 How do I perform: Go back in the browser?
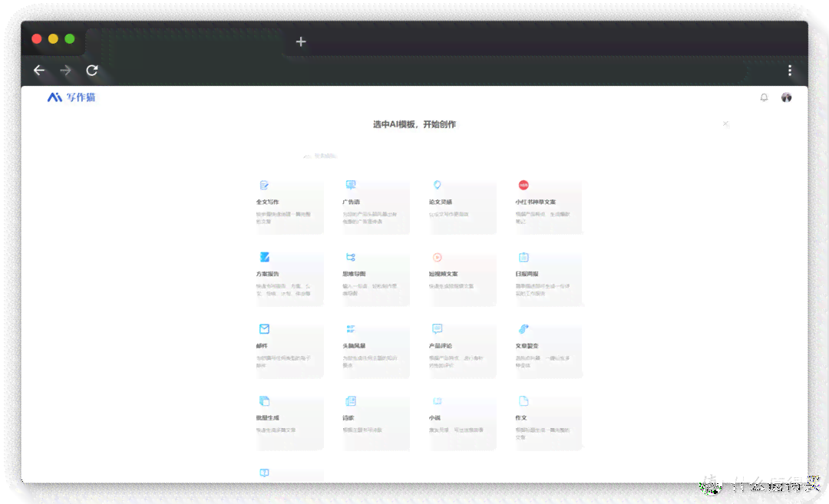click(39, 71)
